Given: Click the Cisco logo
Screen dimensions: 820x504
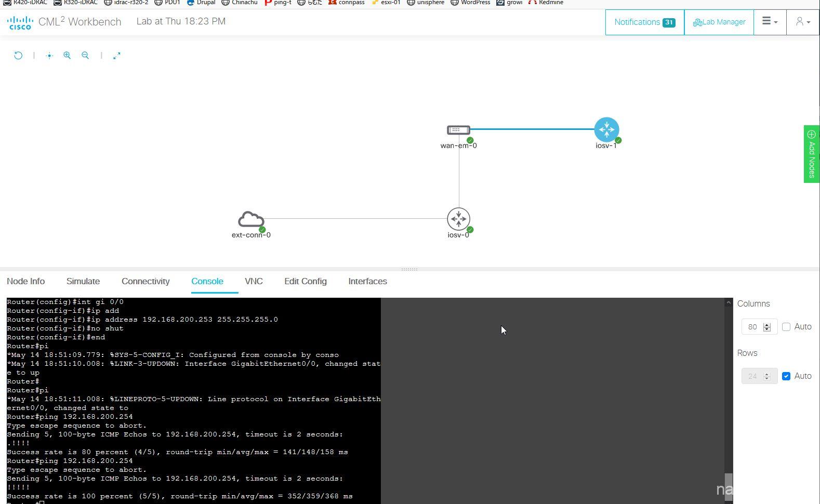Looking at the screenshot, I should tap(20, 23).
